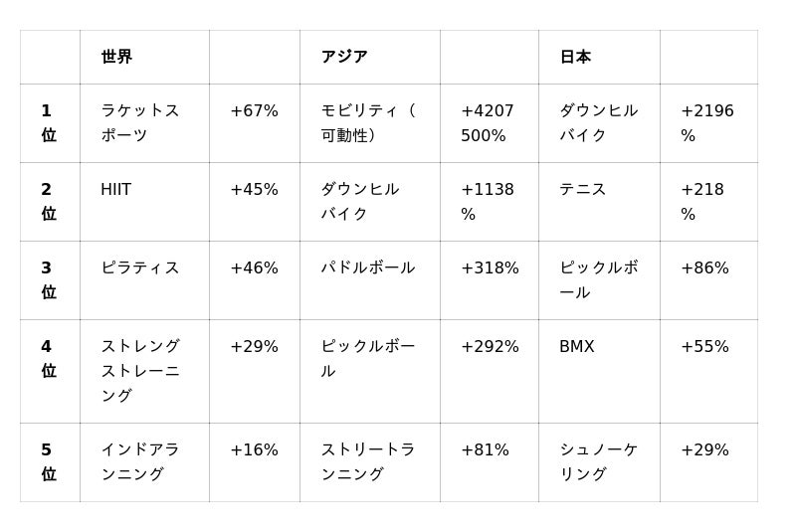The width and height of the screenshot is (796, 532).
Task: Select the +2196% value cell
Action: (x=707, y=123)
